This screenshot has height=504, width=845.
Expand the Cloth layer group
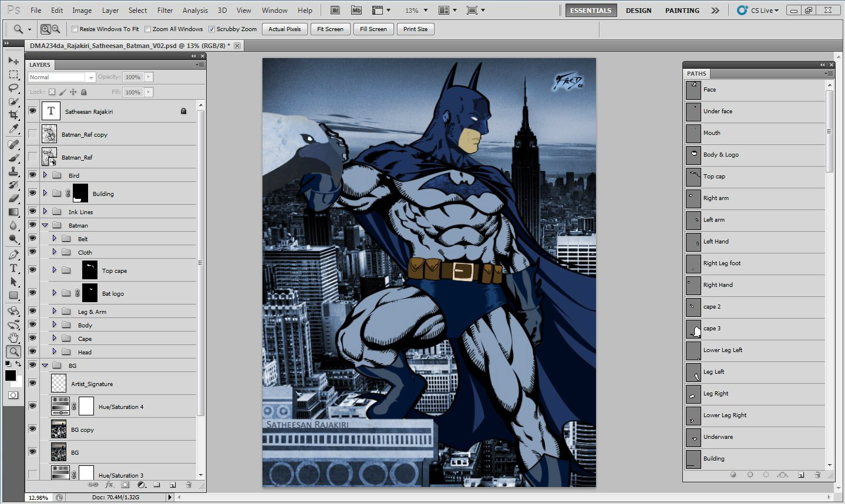click(x=55, y=252)
